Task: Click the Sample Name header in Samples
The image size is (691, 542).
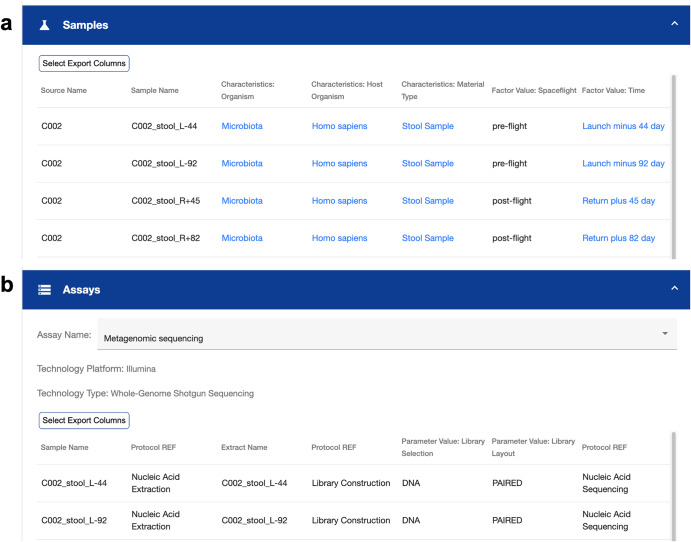Action: coord(154,90)
